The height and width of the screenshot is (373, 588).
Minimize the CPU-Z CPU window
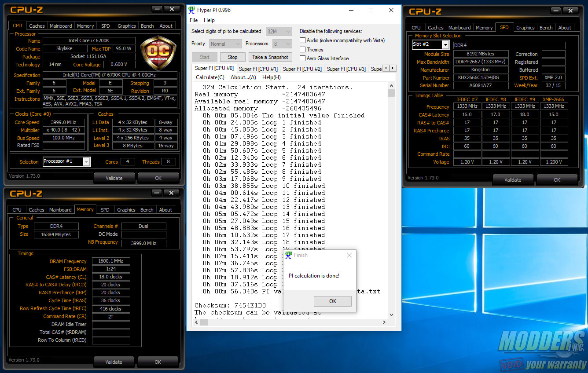[x=157, y=9]
